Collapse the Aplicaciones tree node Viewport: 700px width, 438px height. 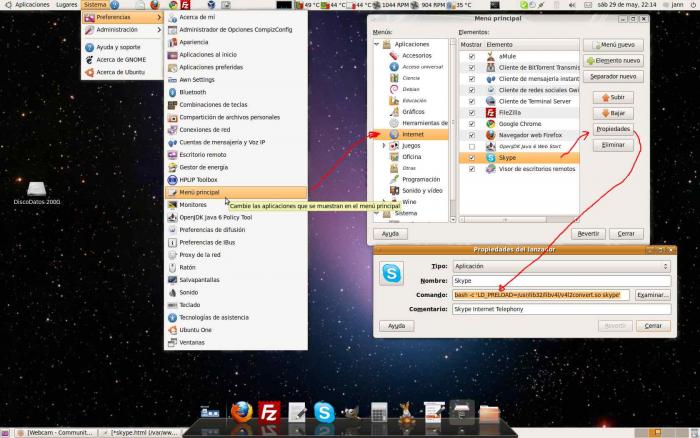pos(377,45)
